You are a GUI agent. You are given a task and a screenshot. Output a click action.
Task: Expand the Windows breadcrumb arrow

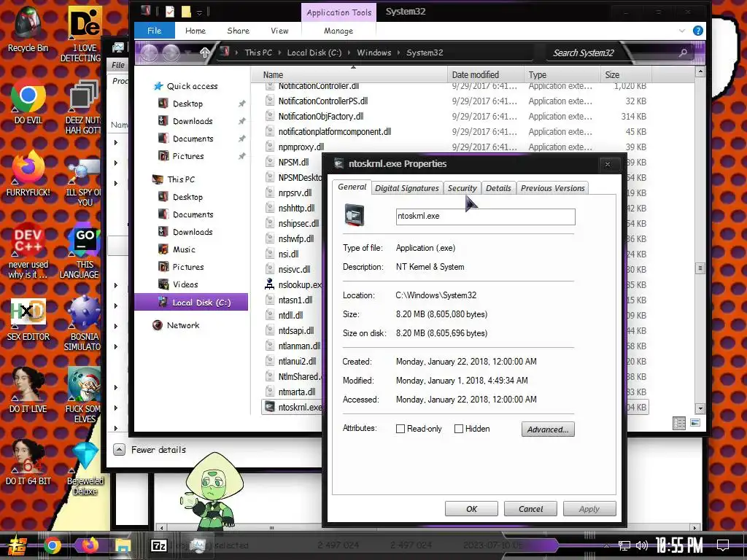click(x=399, y=52)
